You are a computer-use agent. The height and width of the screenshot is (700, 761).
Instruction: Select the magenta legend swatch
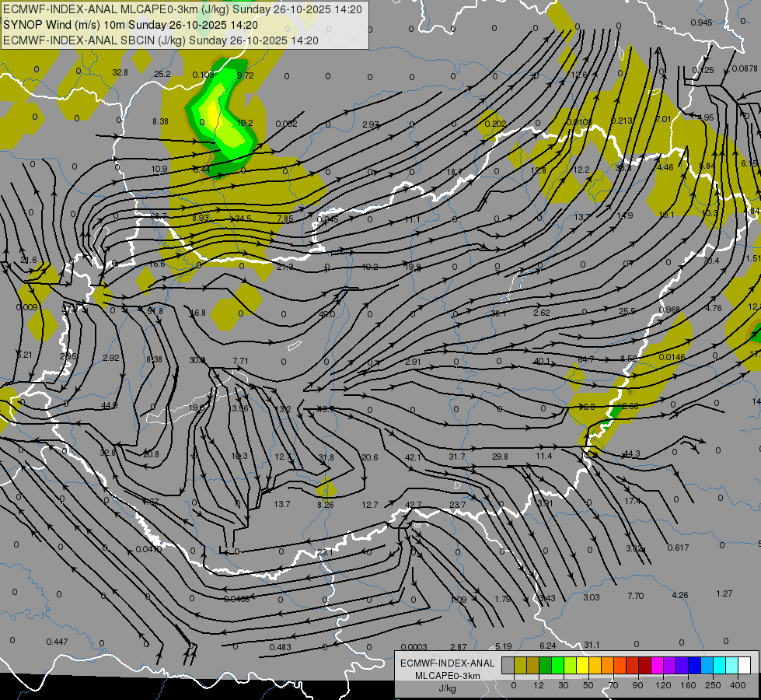tap(658, 665)
